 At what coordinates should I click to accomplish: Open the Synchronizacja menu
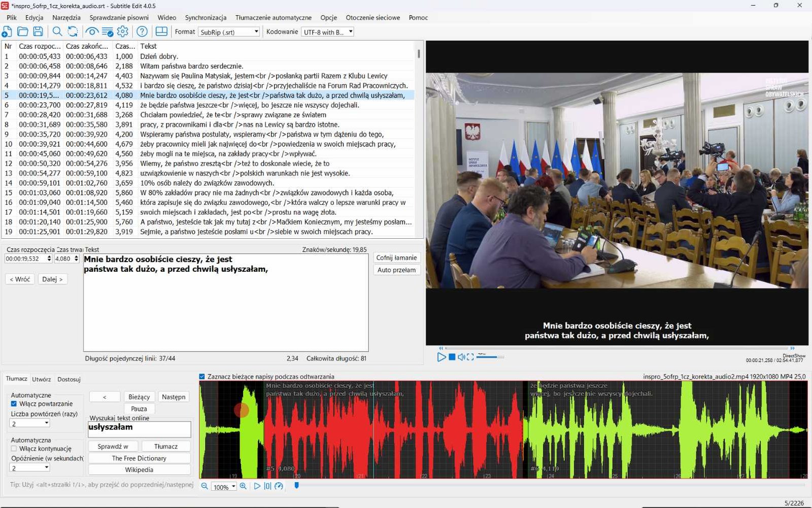point(206,17)
